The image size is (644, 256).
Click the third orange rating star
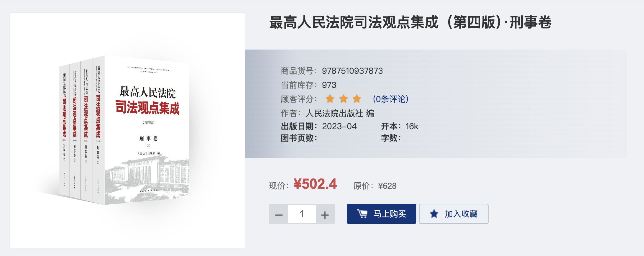(357, 99)
